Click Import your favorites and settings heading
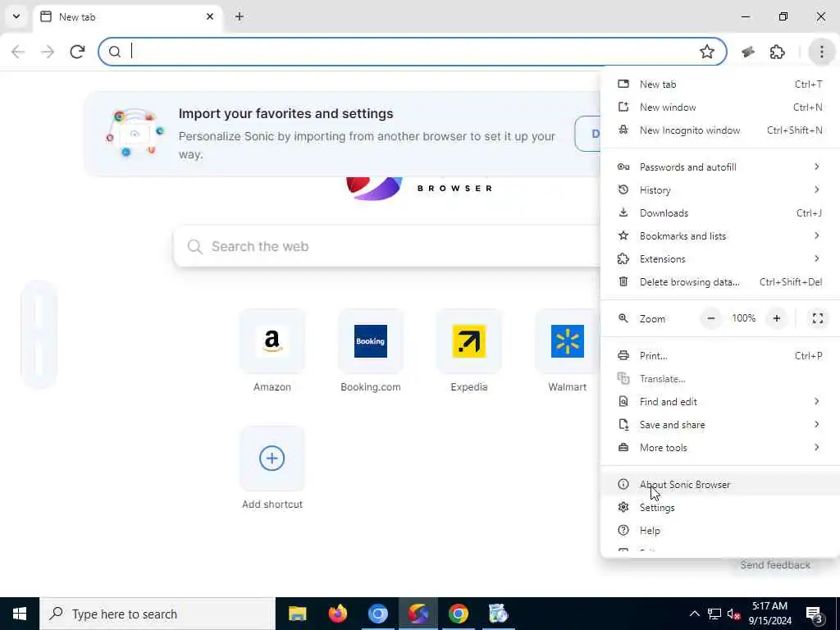840x630 pixels. click(286, 113)
